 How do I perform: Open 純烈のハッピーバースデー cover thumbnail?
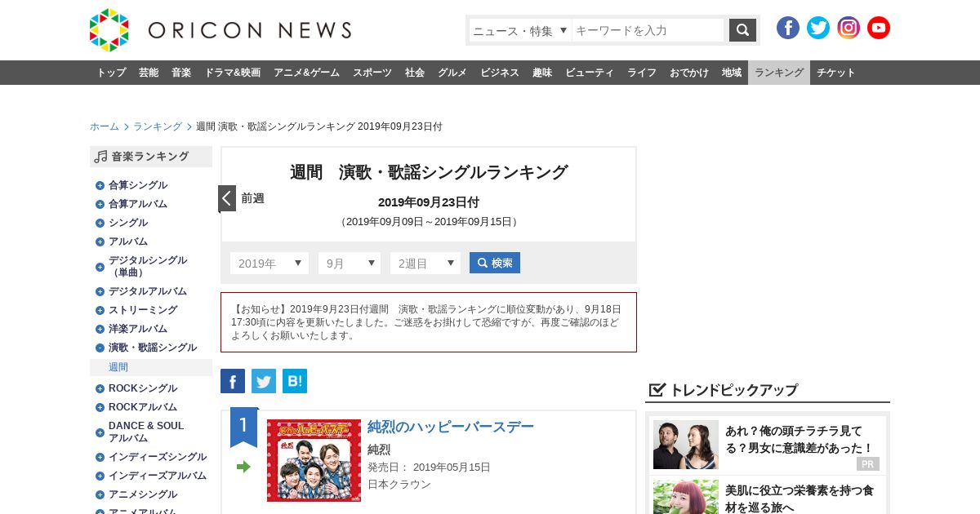pos(314,461)
